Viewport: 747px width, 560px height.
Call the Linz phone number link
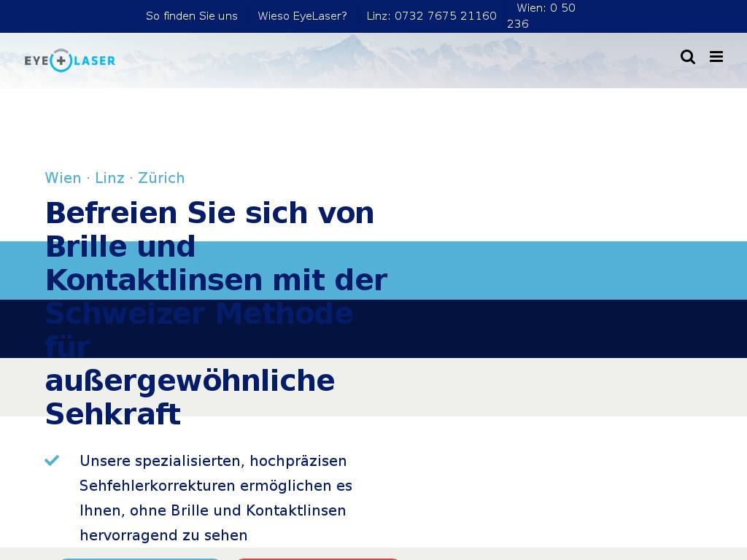(x=431, y=16)
